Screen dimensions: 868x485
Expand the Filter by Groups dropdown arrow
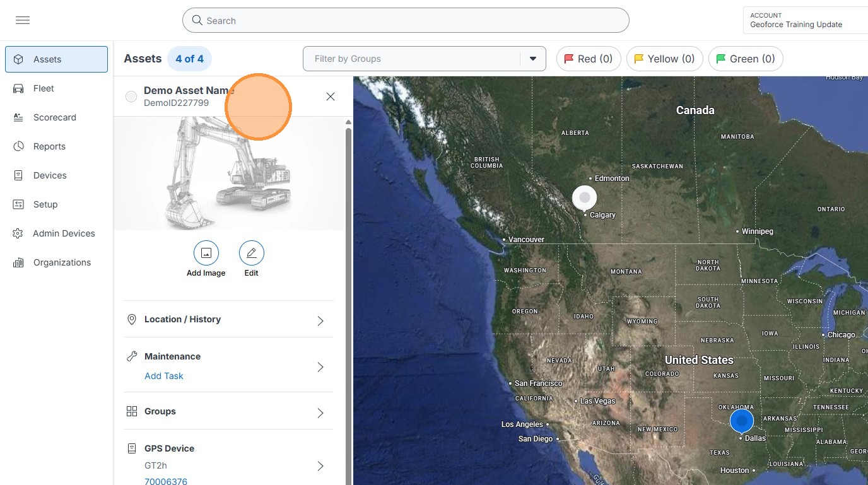point(533,59)
